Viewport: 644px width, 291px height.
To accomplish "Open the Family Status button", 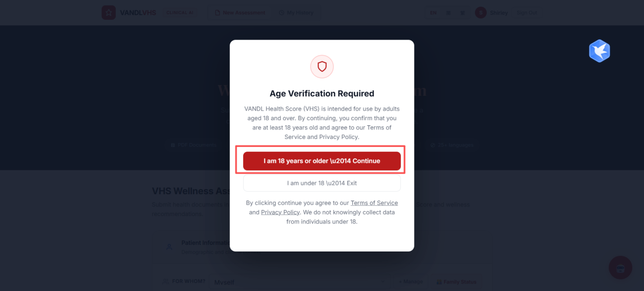I will pyautogui.click(x=455, y=282).
